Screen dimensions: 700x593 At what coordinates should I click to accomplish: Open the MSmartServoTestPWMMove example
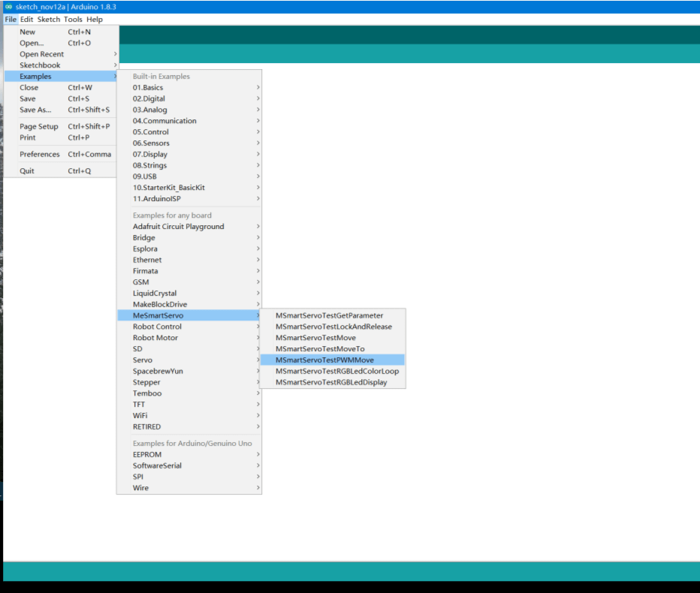pos(333,360)
